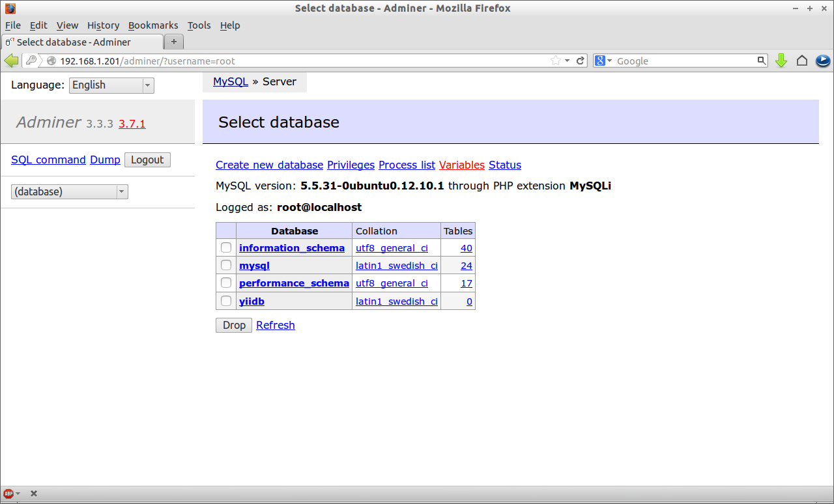The image size is (834, 504).
Task: Tick the yiidb database checkbox
Action: pyautogui.click(x=226, y=301)
